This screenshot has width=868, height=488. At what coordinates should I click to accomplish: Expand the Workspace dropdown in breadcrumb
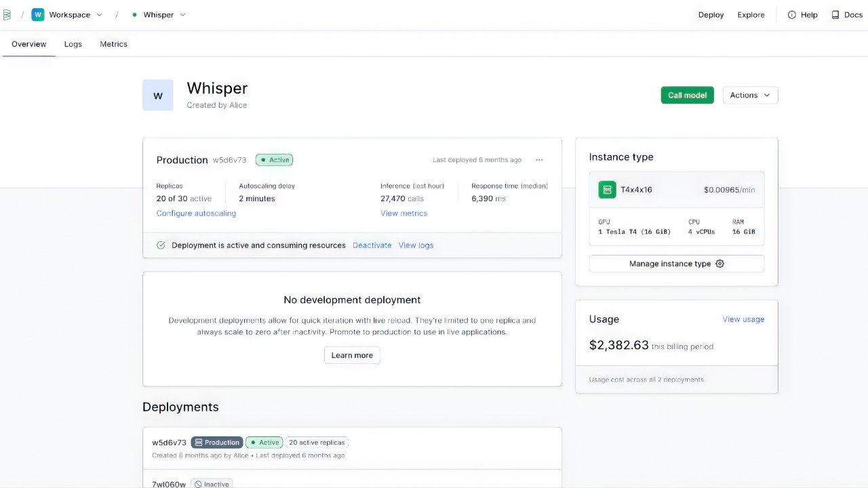pos(99,14)
